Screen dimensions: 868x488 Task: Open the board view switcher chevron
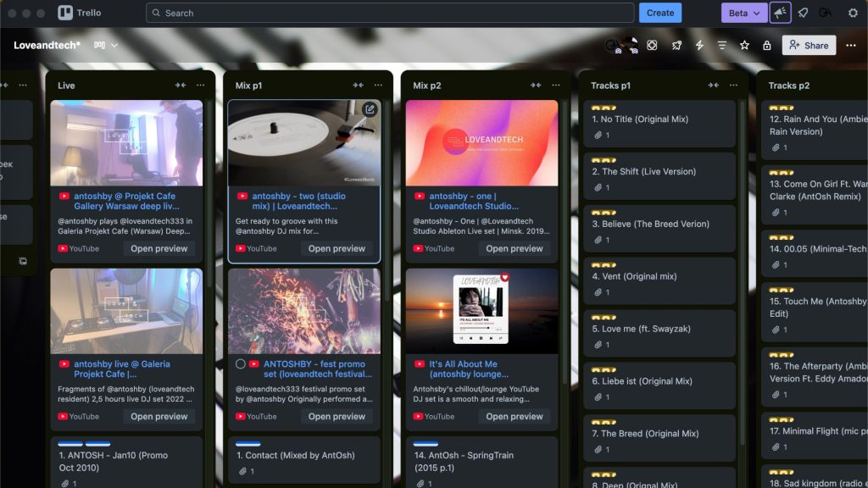[114, 45]
